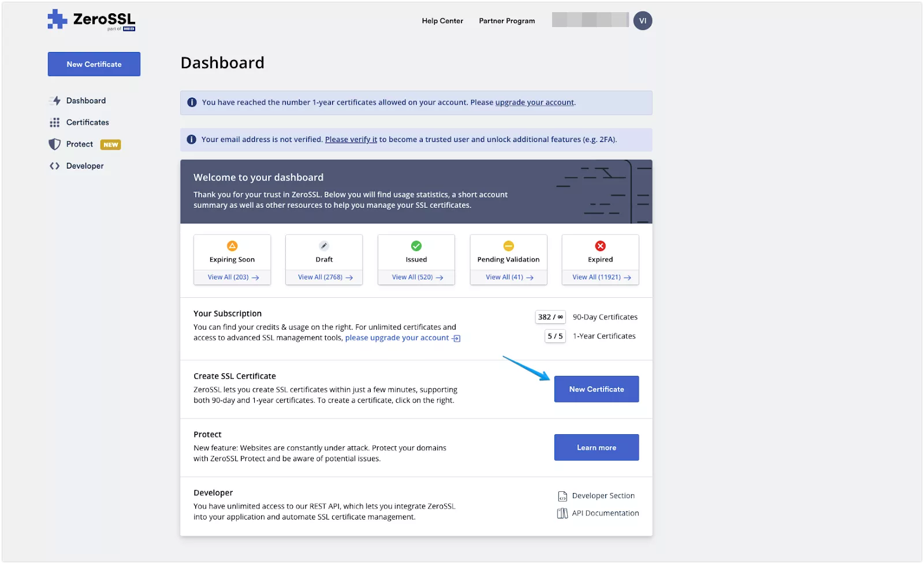The width and height of the screenshot is (924, 564).
Task: View all Issued certificates
Action: coord(416,277)
